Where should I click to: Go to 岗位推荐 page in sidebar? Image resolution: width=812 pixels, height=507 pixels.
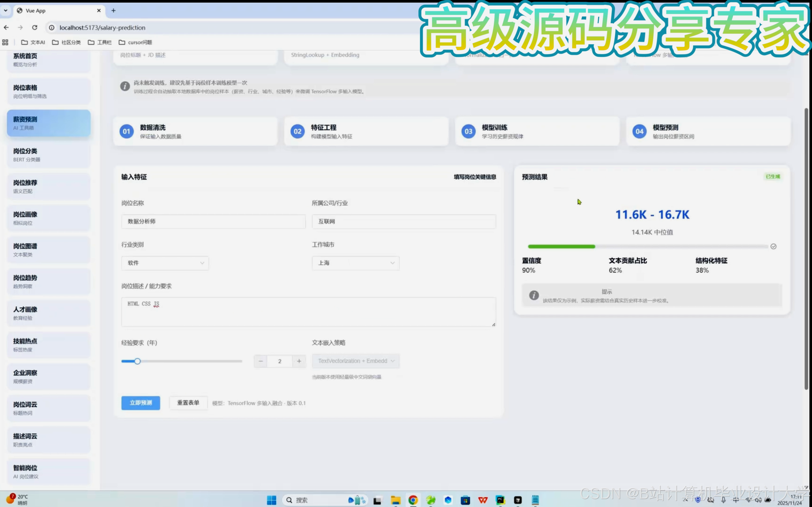tap(49, 186)
